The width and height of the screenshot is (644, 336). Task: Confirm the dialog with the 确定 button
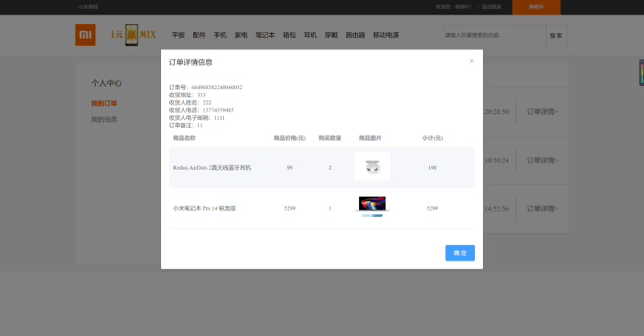pos(460,253)
